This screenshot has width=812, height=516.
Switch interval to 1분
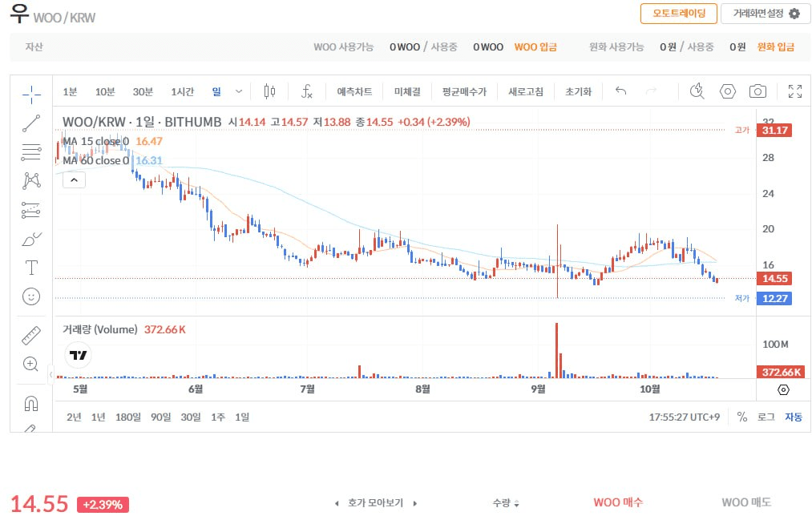(70, 91)
